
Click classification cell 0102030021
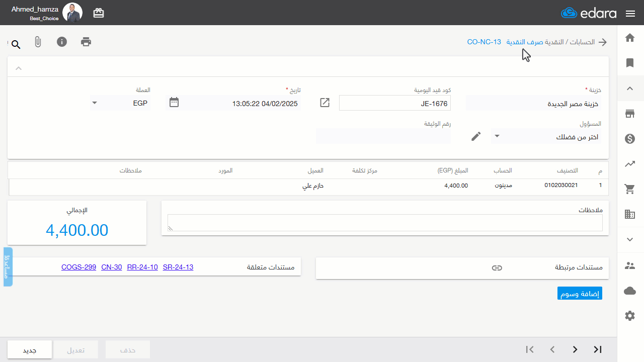pyautogui.click(x=561, y=185)
